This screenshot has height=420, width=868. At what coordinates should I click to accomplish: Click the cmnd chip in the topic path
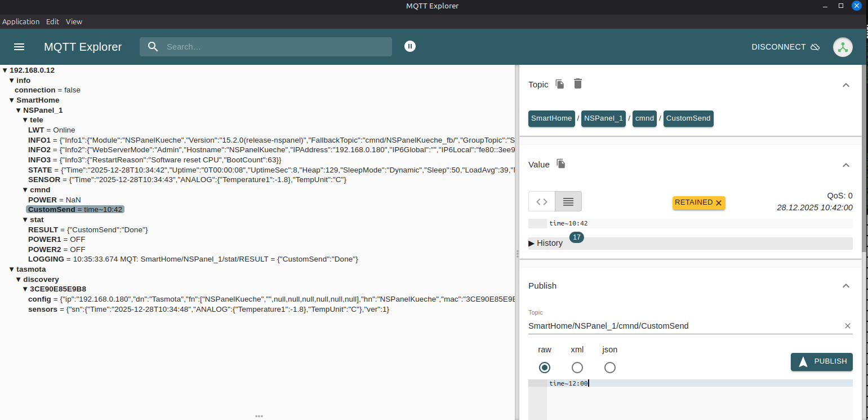(644, 118)
